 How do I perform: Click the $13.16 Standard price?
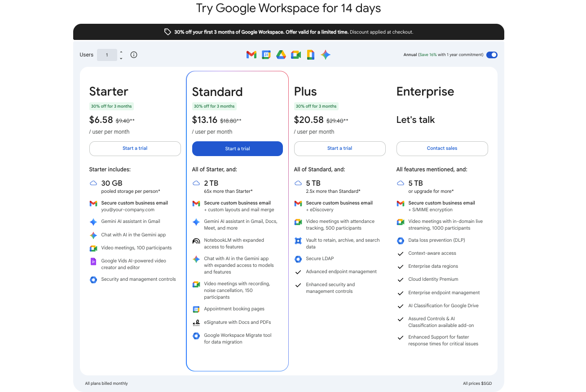click(x=205, y=120)
